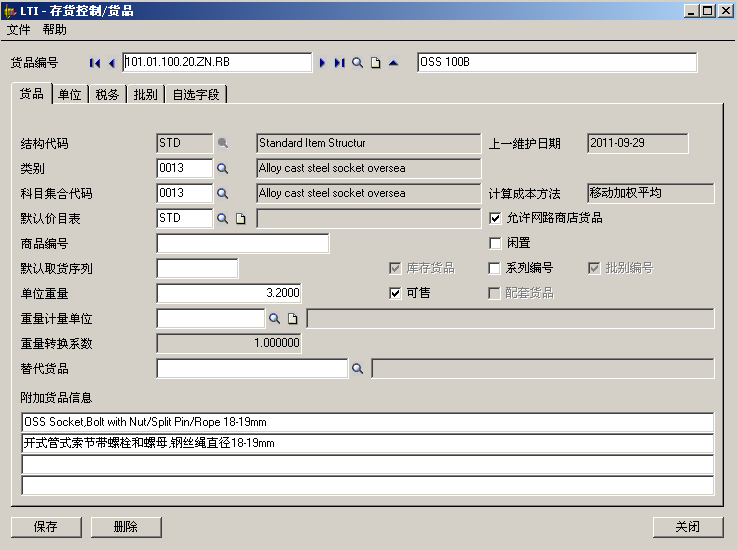Click the 删除 button
Screen dimensions: 737x550
[x=126, y=527]
